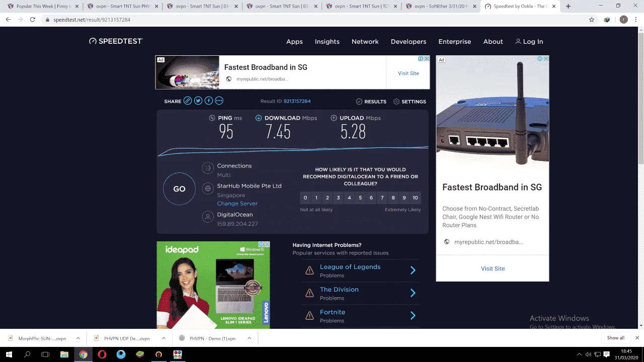Click the download arrow icon beside DOWNLOAD

coord(259,118)
